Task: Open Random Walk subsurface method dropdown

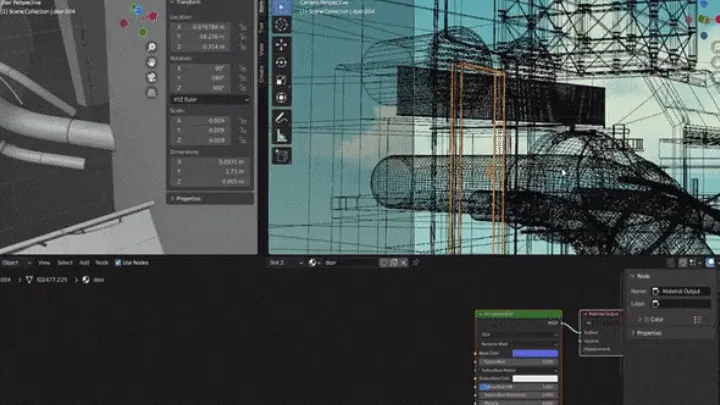Action: point(518,344)
